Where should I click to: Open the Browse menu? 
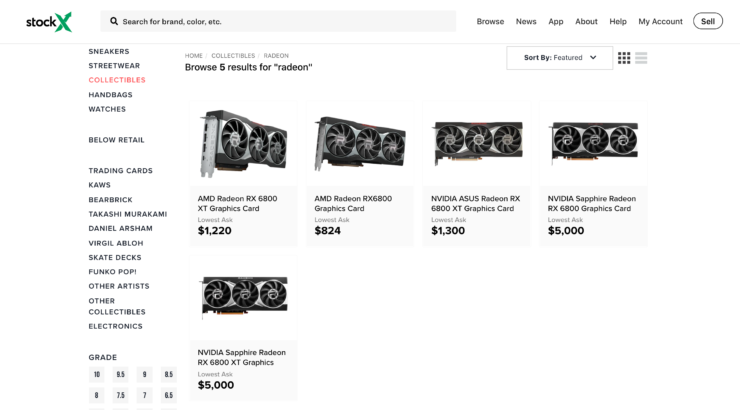(x=490, y=21)
